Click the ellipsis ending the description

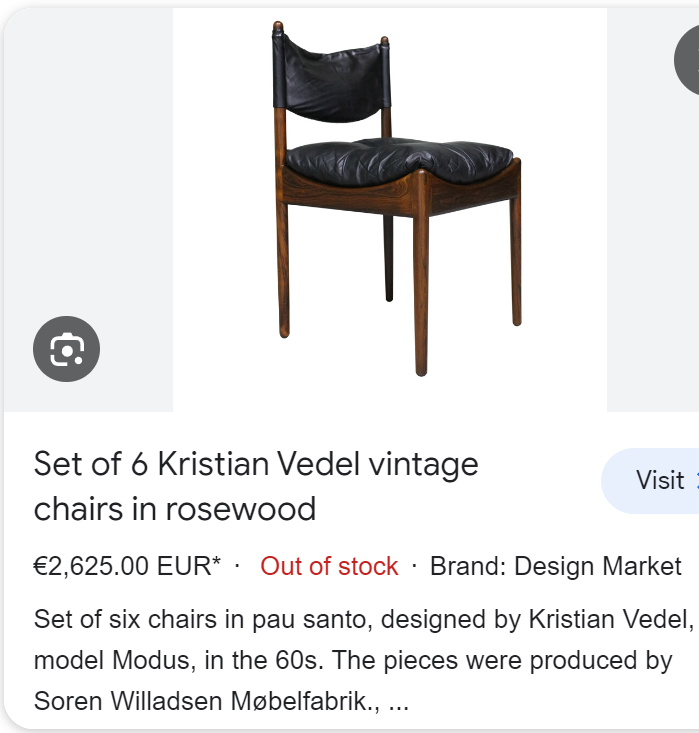(398, 702)
